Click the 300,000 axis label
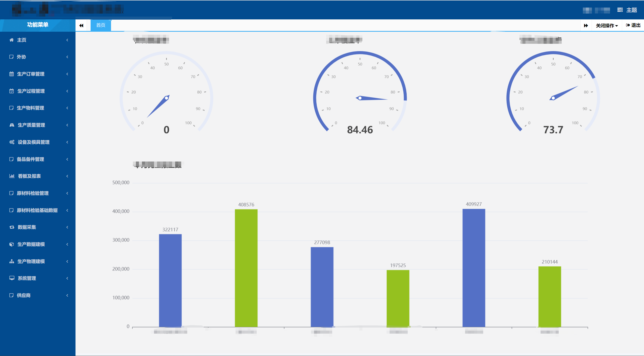 tap(121, 240)
